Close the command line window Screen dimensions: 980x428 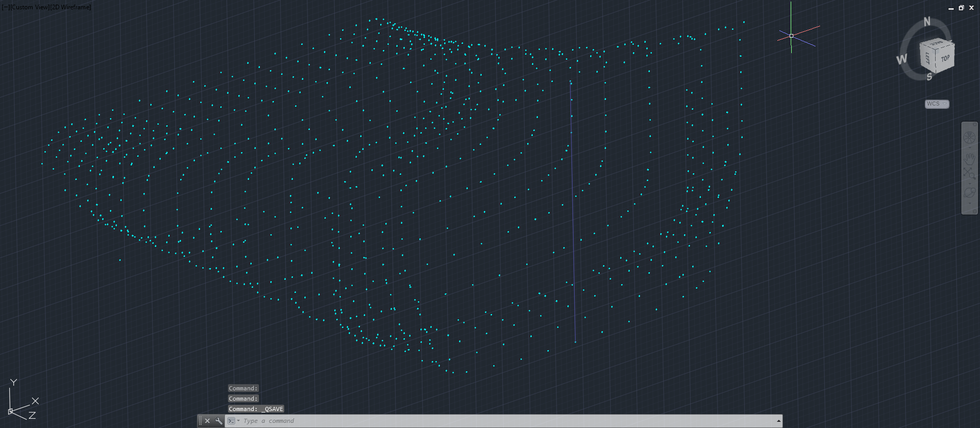tap(207, 421)
